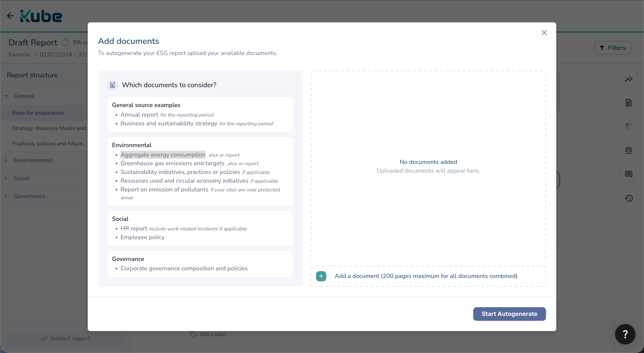This screenshot has width=644, height=353.
Task: Open the Practices, policies and future section
Action: click(49, 143)
